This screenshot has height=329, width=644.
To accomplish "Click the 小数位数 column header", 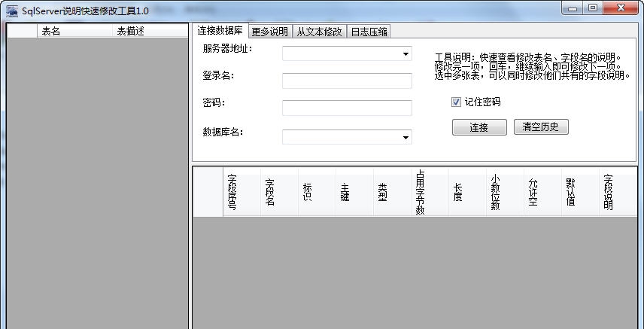I will coord(505,192).
